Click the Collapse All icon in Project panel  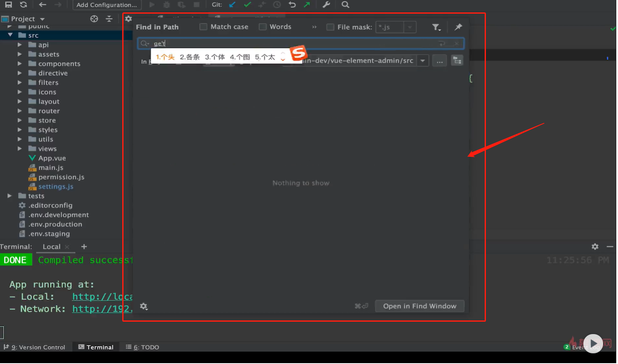pos(109,19)
